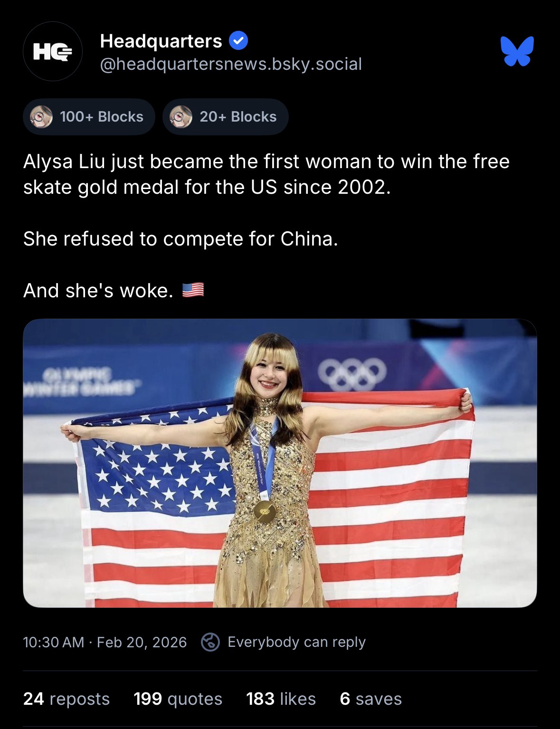View the 199 quotes list
Screen dimensions: 560x729
178,699
